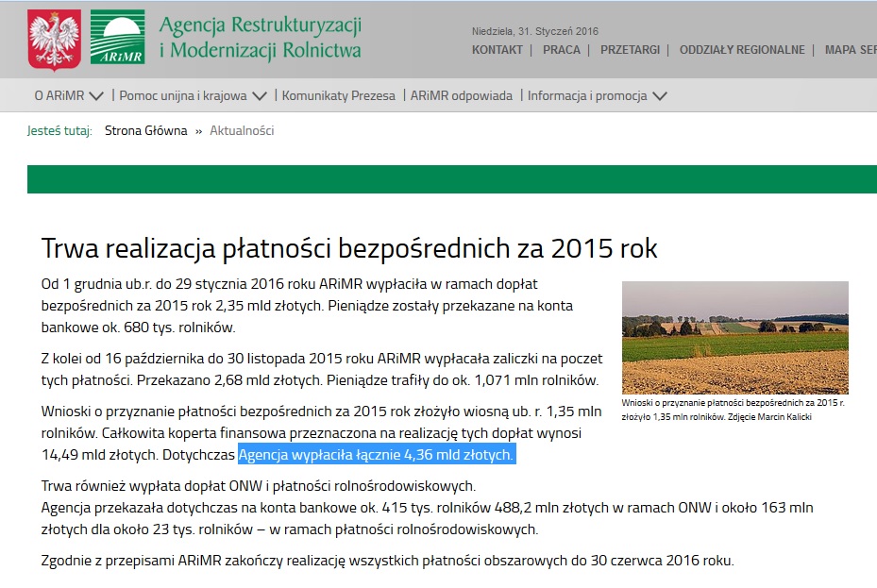The image size is (877, 588).
Task: Expand Pomoc unijna i krajowa menu
Action: 183,95
